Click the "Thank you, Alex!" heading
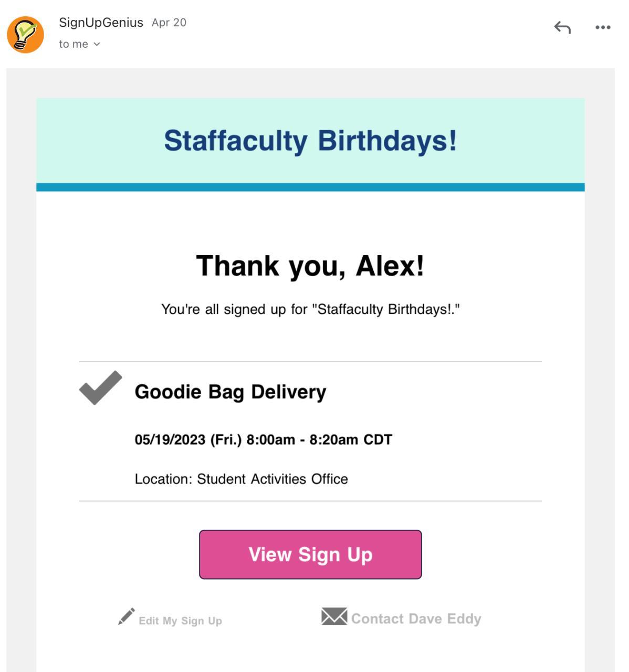This screenshot has width=629, height=672. tap(310, 266)
